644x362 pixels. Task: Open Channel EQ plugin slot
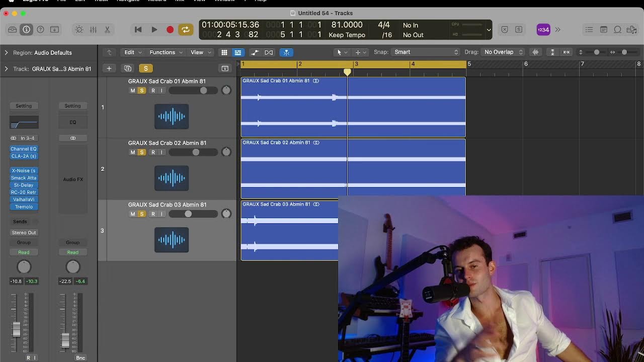(x=24, y=149)
